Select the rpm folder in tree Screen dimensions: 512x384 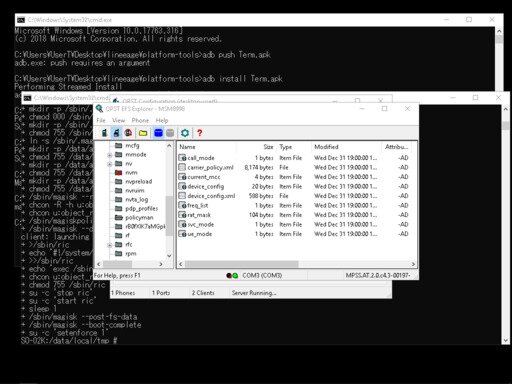pyautogui.click(x=131, y=254)
